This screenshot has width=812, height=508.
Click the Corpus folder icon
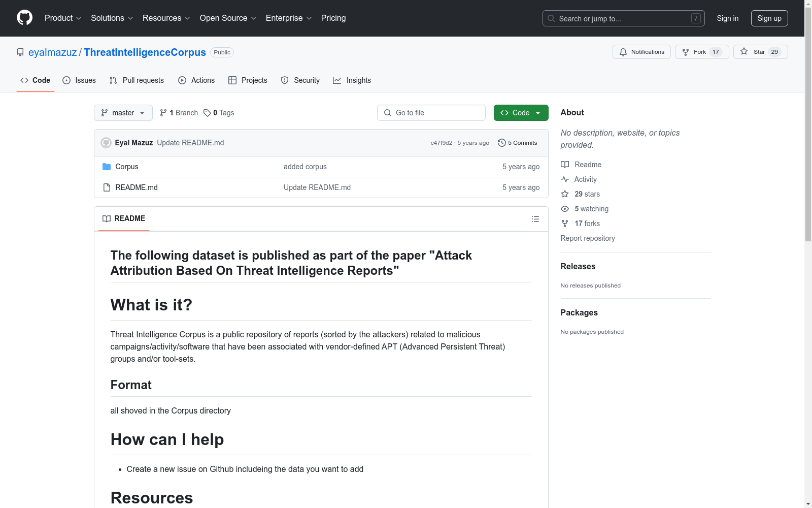coord(107,167)
